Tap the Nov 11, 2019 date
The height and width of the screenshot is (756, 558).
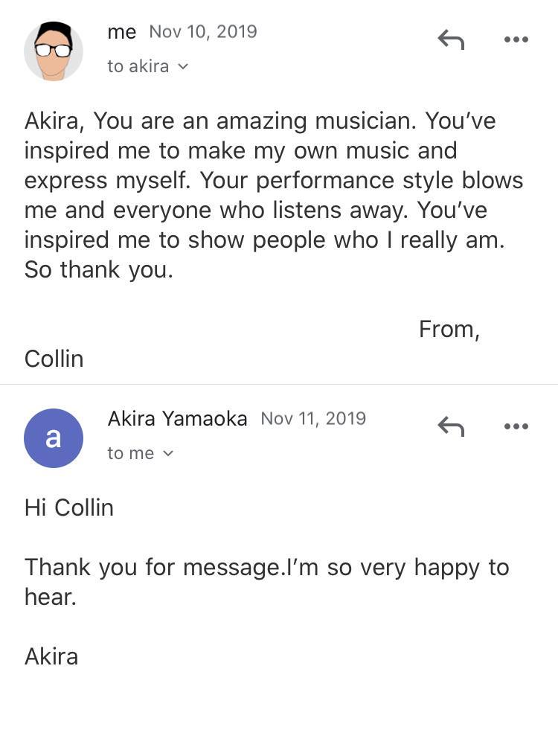coord(313,419)
